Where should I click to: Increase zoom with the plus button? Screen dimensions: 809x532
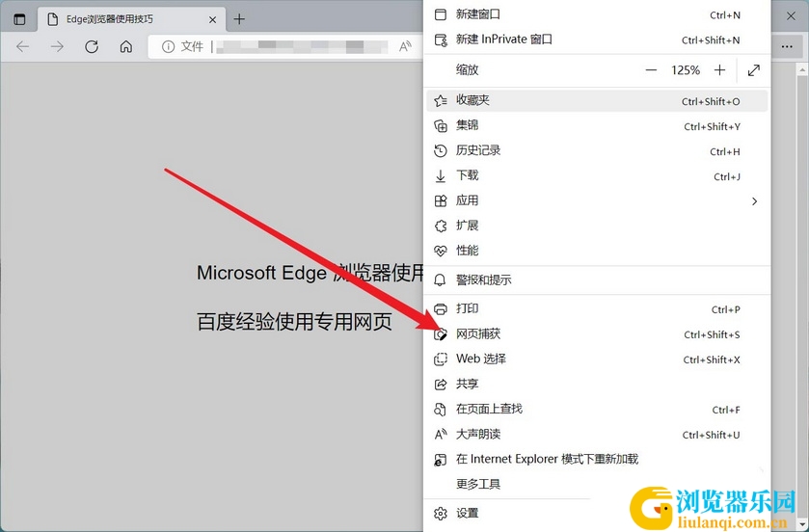(x=719, y=70)
